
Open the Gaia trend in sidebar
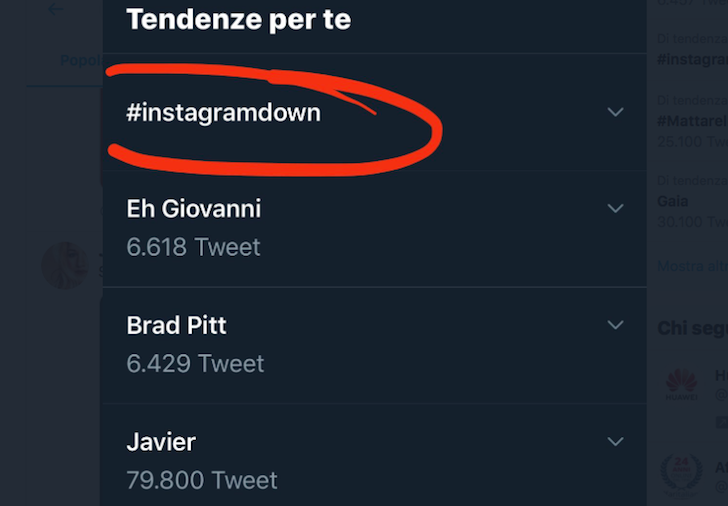[x=673, y=201]
